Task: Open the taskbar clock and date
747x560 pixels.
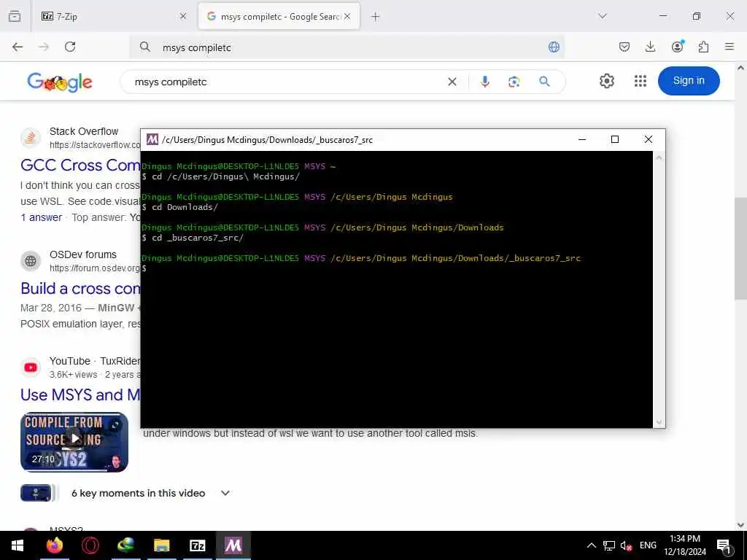Action: [x=684, y=545]
